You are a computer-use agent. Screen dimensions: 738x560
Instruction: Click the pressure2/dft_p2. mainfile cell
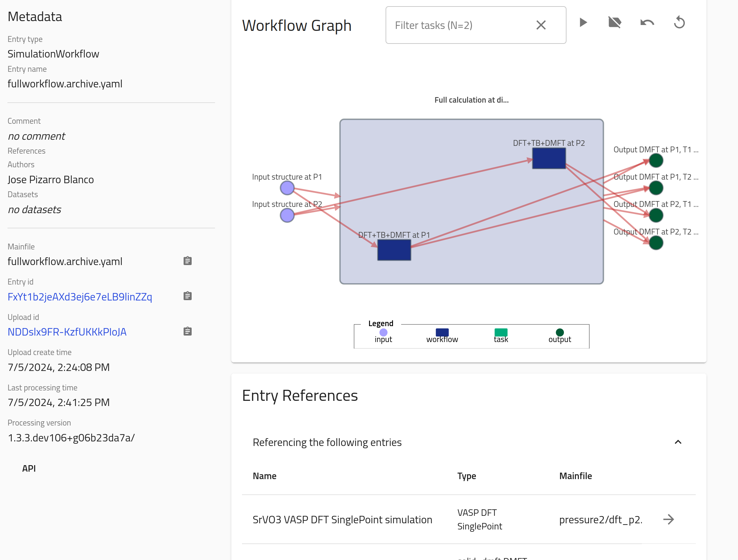(601, 520)
